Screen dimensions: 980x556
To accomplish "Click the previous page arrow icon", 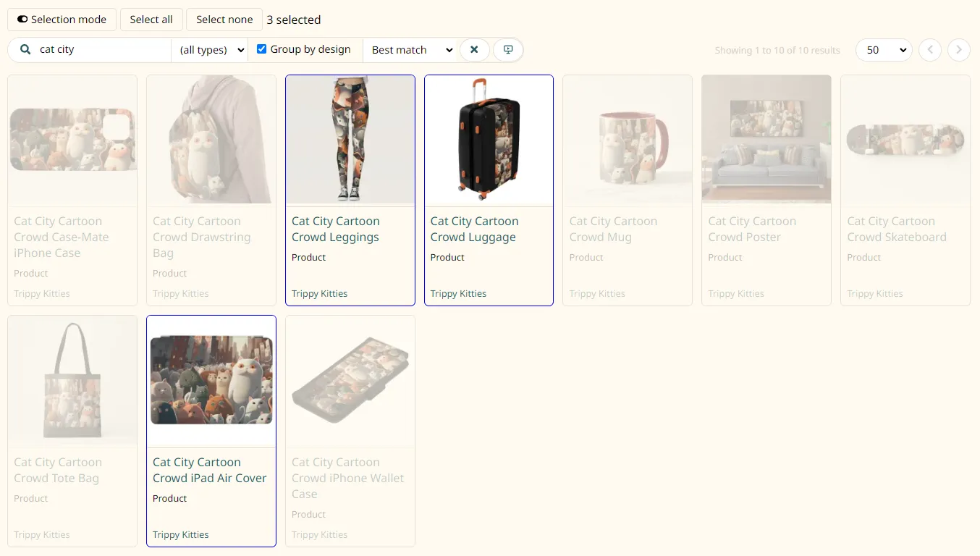I will (x=930, y=50).
